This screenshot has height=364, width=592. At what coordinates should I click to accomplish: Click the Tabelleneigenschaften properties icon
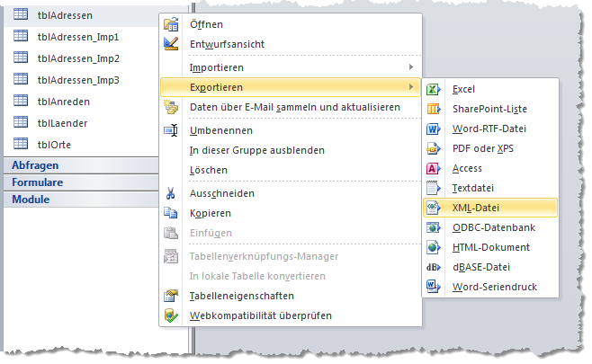point(171,296)
